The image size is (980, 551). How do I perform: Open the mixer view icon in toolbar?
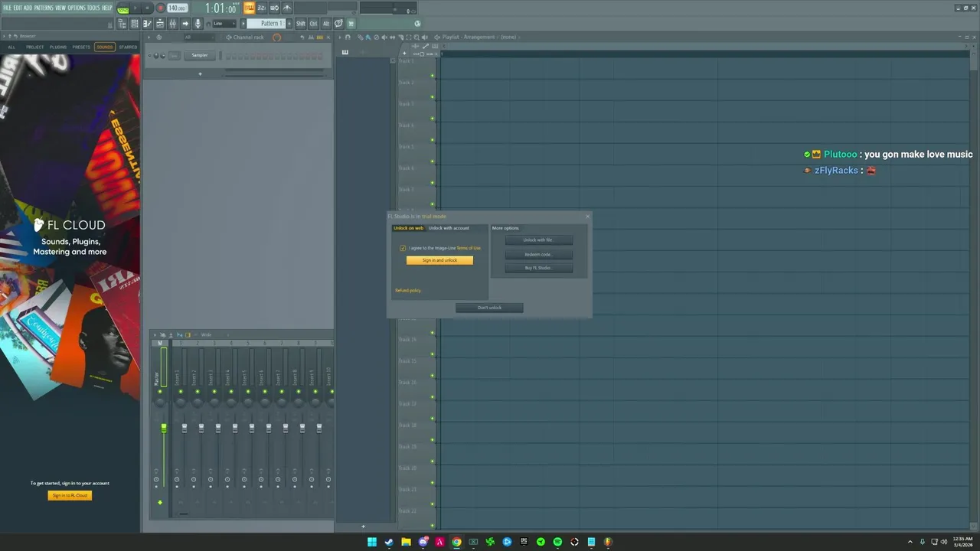(172, 24)
